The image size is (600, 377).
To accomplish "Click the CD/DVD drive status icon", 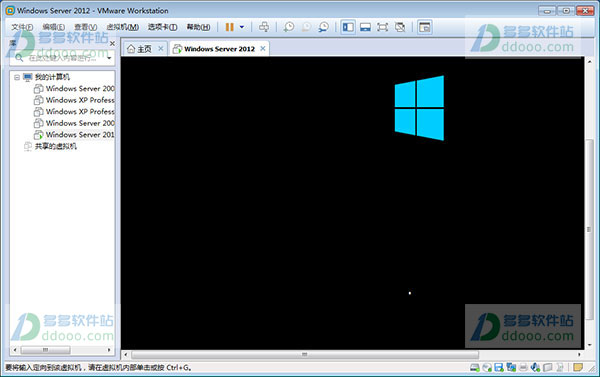I will tap(487, 368).
